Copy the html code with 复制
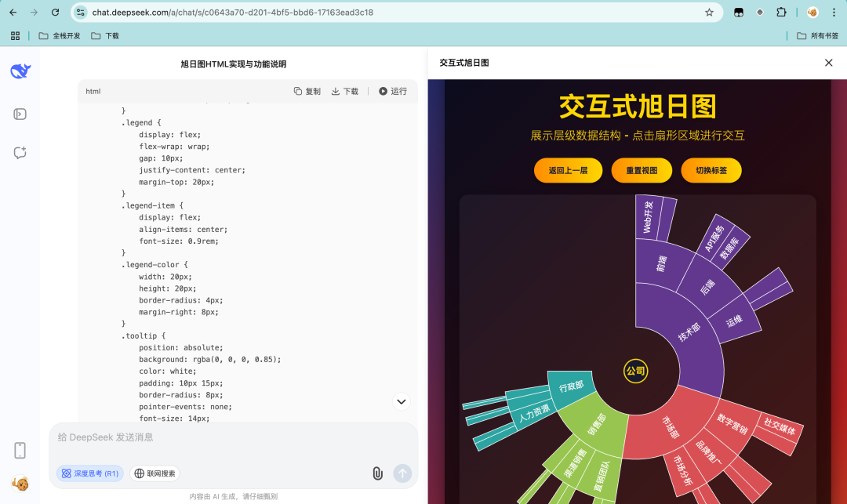The image size is (847, 504). tap(307, 91)
